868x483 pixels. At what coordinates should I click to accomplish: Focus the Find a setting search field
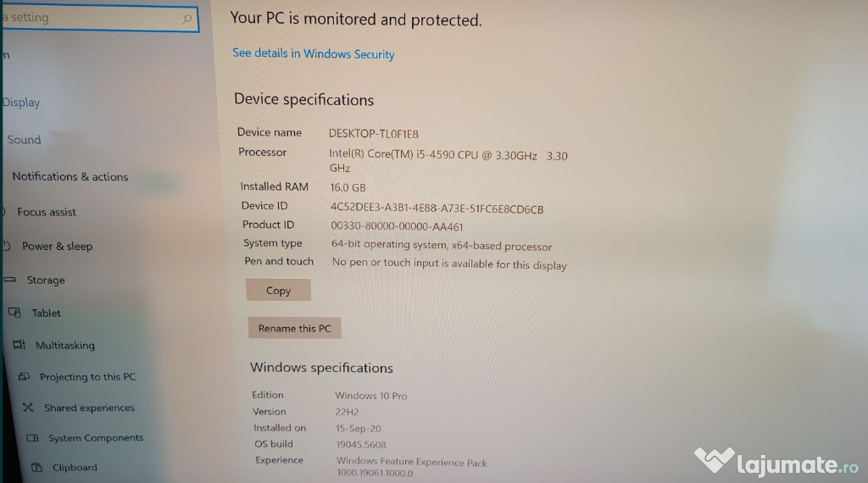pyautogui.click(x=100, y=19)
